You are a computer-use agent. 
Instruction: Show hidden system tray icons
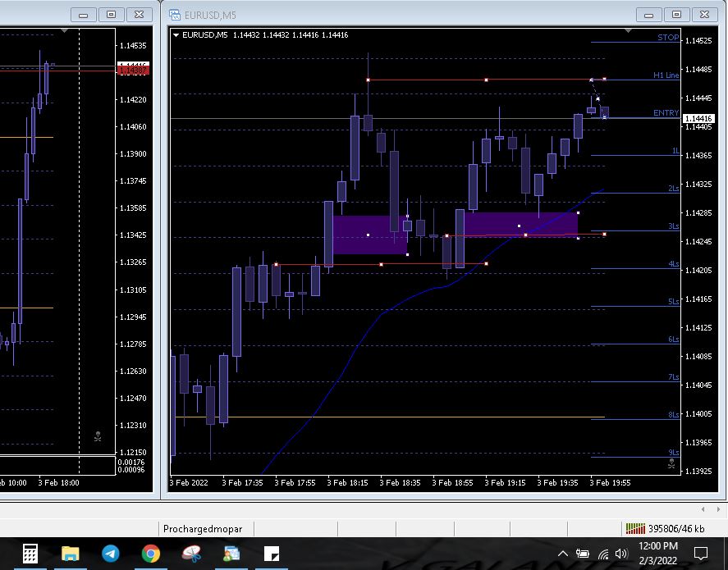click(562, 554)
